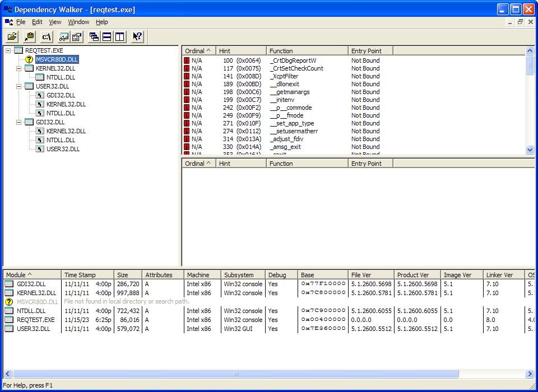Viewport: 538px width, 392px height.
Task: Sort module list by Subsystem column
Action: pos(243,275)
